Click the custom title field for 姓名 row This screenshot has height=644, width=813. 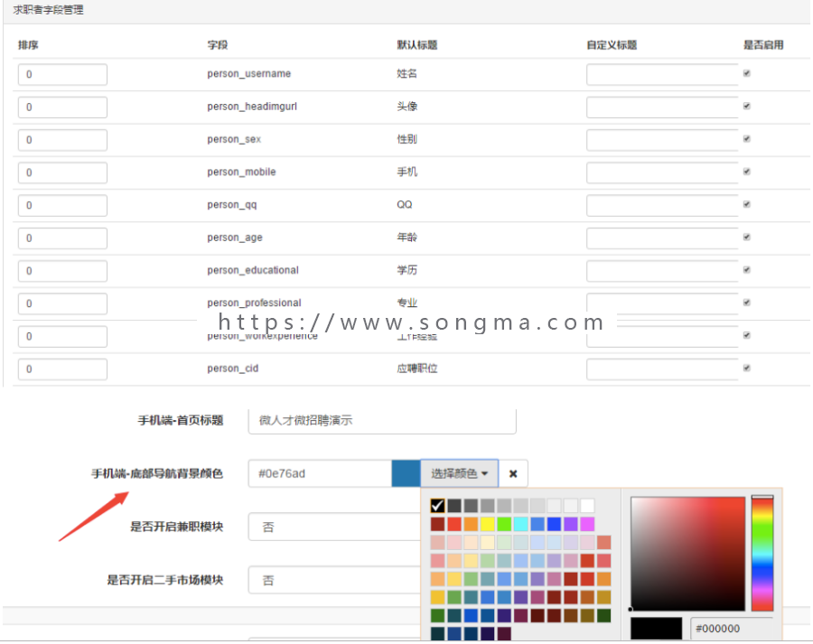pos(662,75)
